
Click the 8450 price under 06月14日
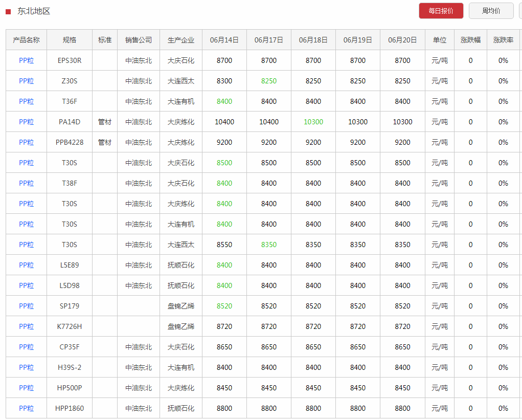[x=224, y=388]
